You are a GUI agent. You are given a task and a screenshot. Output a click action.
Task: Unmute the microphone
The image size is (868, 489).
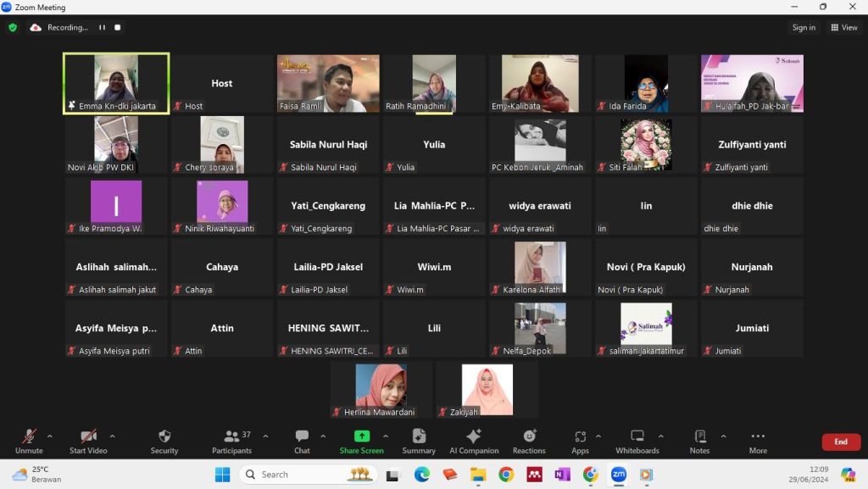pyautogui.click(x=29, y=436)
